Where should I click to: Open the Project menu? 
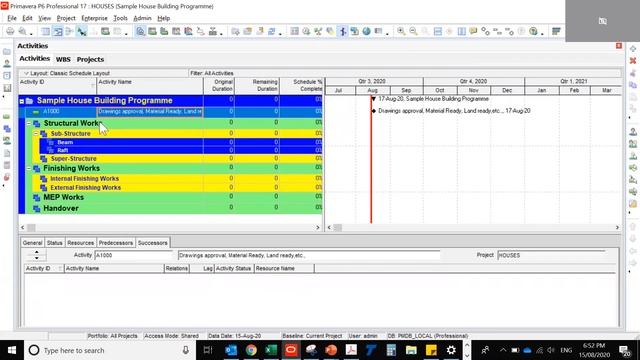tap(66, 18)
